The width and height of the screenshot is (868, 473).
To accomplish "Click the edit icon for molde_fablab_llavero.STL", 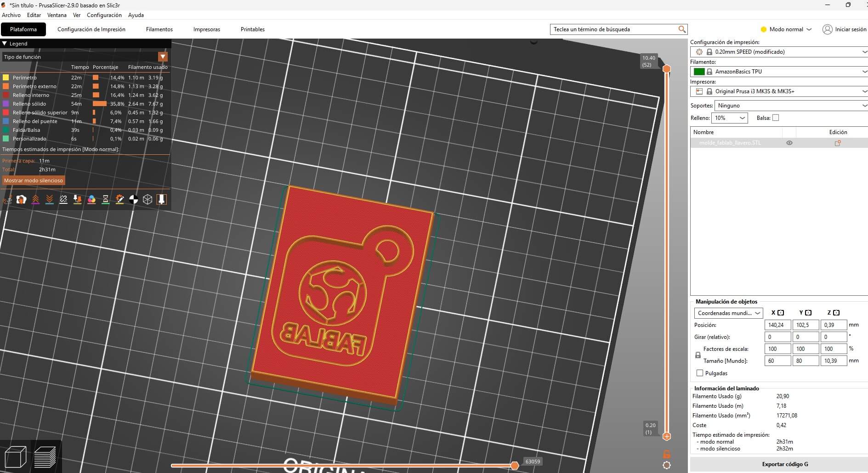I will click(x=838, y=143).
